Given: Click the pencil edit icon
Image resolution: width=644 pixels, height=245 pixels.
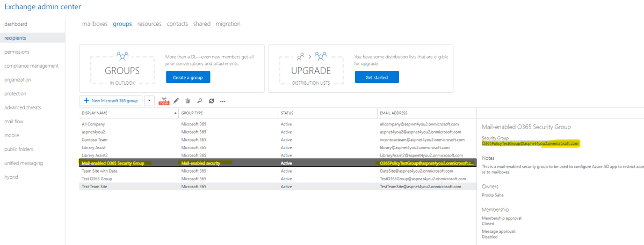Looking at the screenshot, I should click(x=176, y=101).
